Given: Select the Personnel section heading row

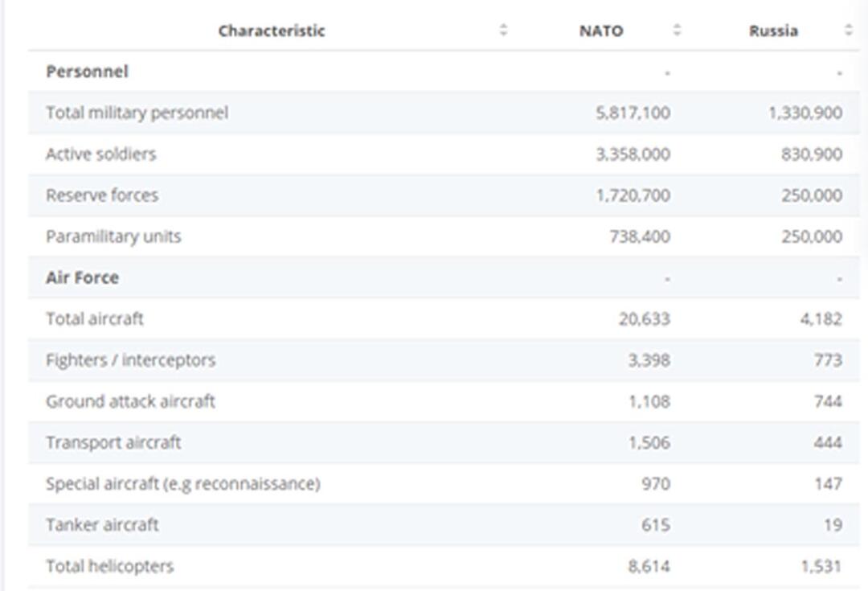Looking at the screenshot, I should click(87, 72).
